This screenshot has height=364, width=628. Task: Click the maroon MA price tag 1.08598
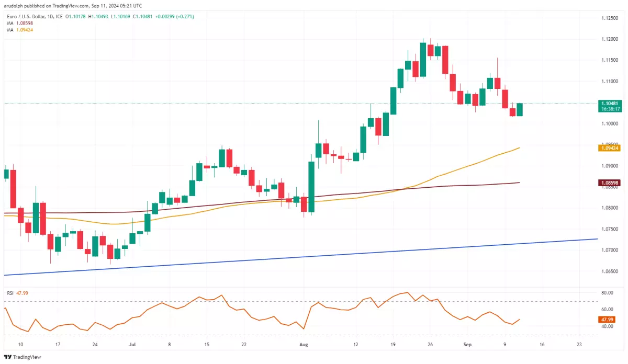point(610,183)
